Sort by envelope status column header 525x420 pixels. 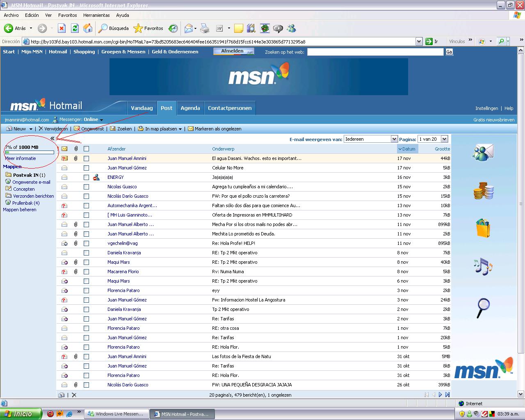click(x=64, y=148)
